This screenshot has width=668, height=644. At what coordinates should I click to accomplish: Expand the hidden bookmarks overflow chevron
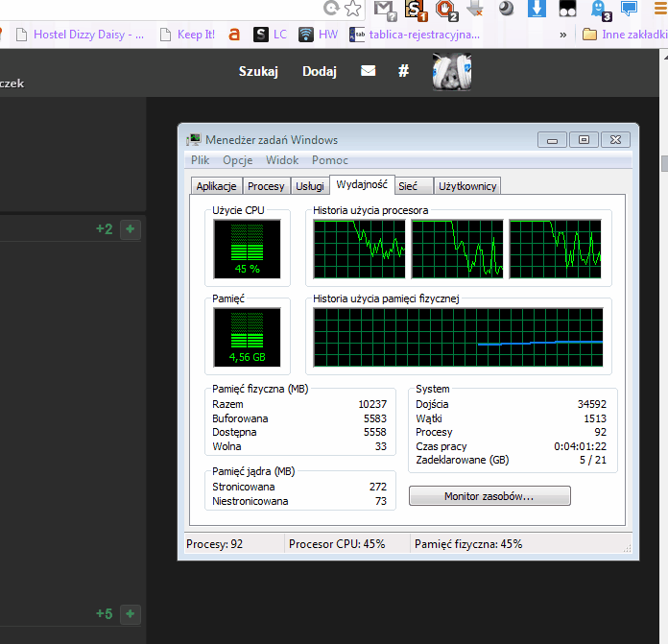[562, 35]
